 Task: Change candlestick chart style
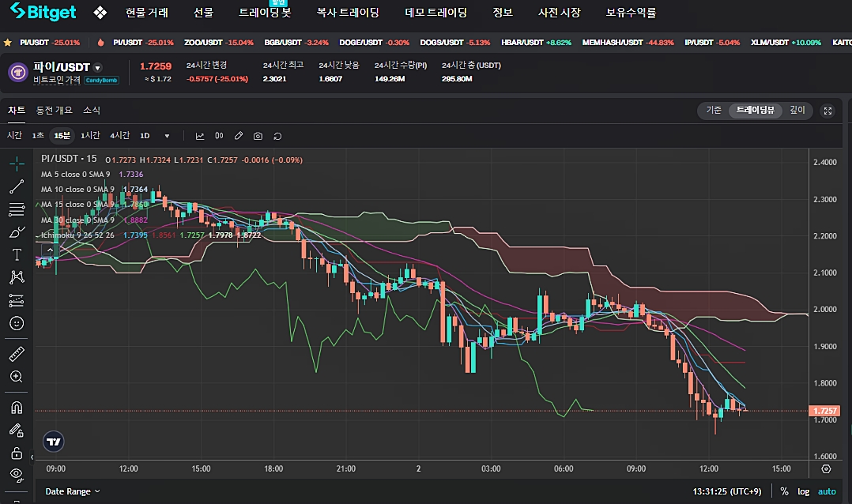[219, 136]
